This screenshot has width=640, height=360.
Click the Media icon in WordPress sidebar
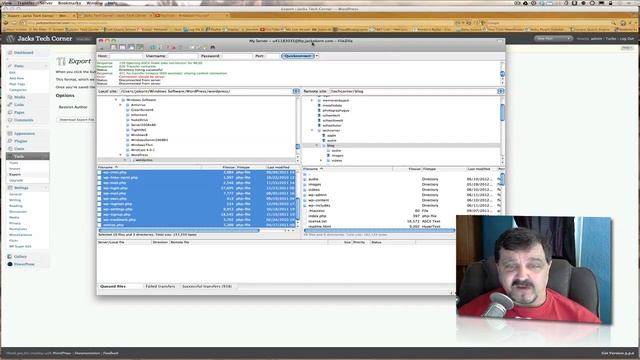click(x=10, y=97)
